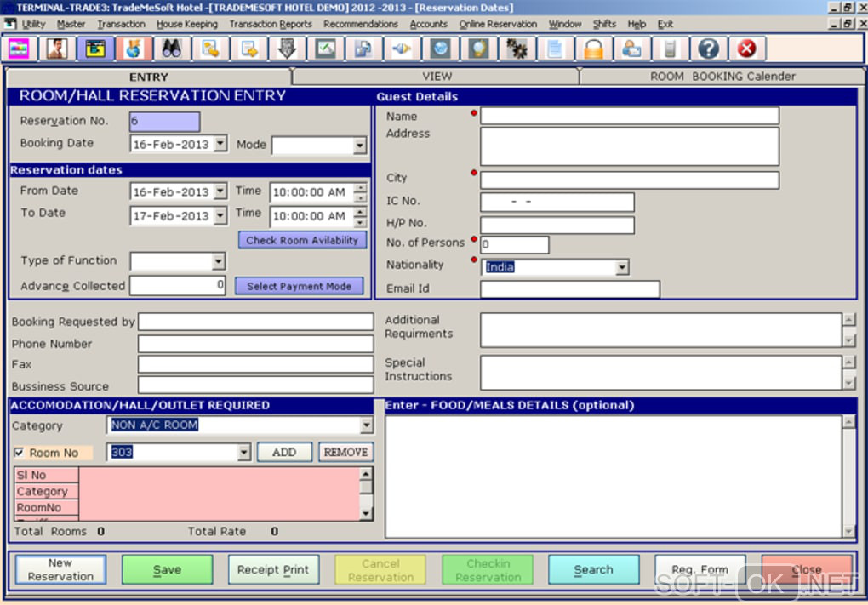Click the blue notes page toolbar icon
Viewport: 868px width, 605px height.
tap(555, 49)
